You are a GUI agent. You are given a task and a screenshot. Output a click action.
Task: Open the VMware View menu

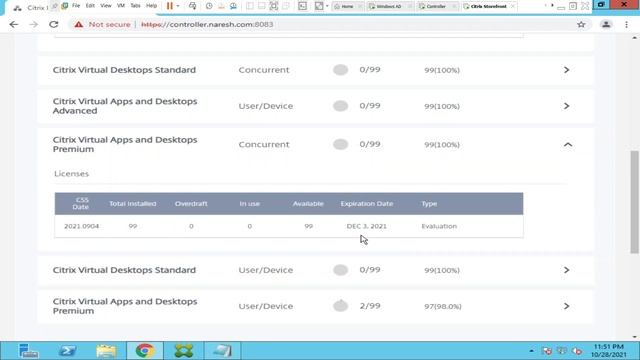tap(106, 6)
